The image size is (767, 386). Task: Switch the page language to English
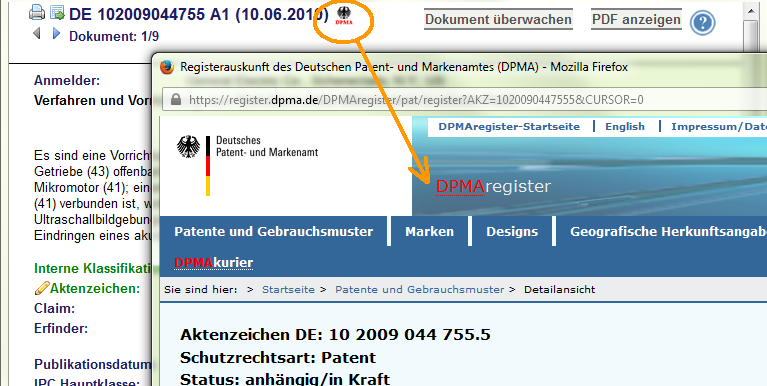[x=625, y=127]
